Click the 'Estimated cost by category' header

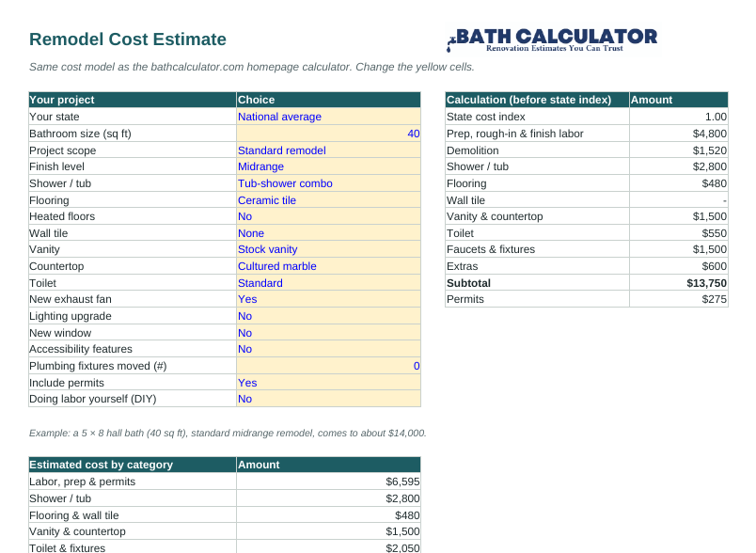click(133, 465)
